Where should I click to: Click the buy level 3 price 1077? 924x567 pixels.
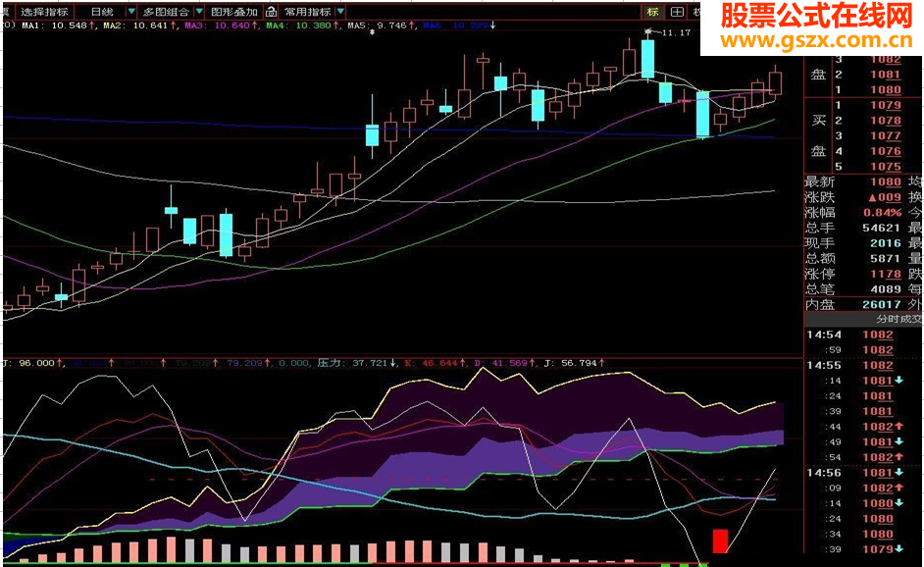point(886,135)
